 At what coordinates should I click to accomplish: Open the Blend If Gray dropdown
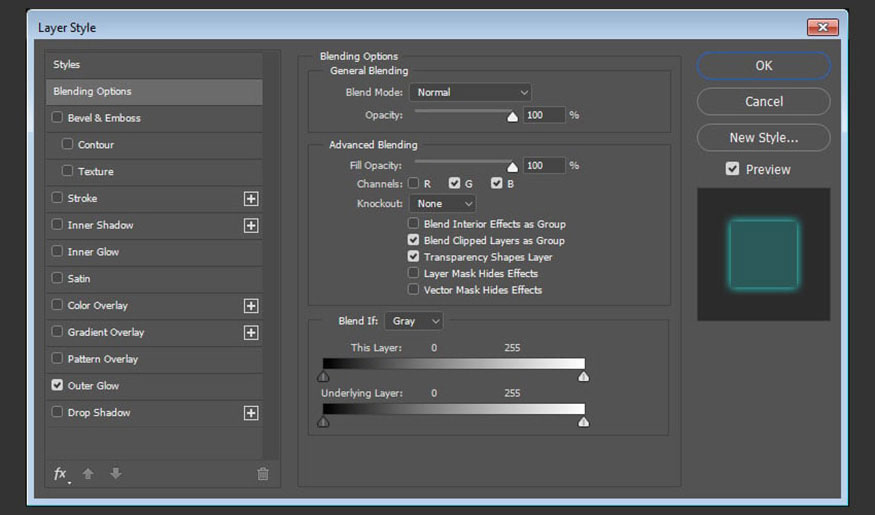click(x=414, y=321)
